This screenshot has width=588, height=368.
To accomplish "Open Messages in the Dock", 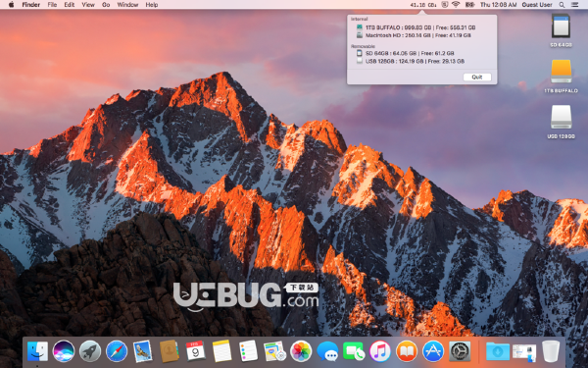I will (x=327, y=351).
